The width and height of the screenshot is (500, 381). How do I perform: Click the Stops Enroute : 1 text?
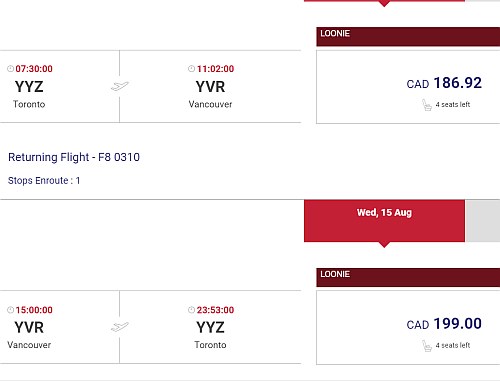point(44,181)
